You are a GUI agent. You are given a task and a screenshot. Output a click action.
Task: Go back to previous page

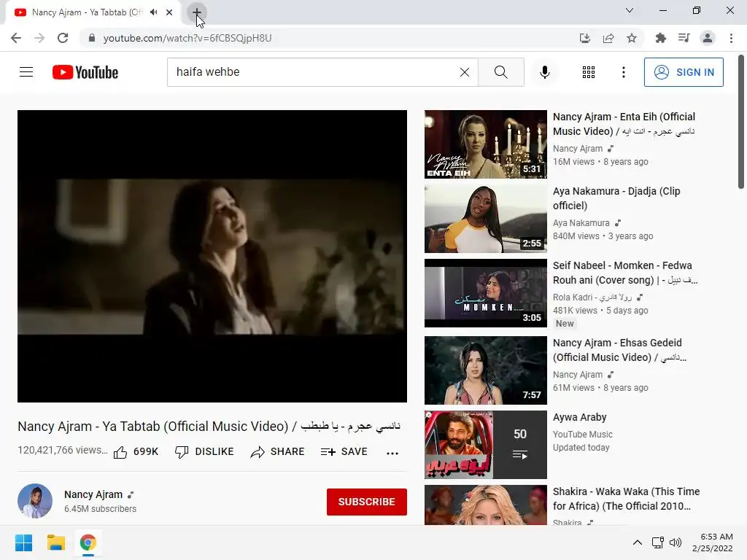coord(16,38)
